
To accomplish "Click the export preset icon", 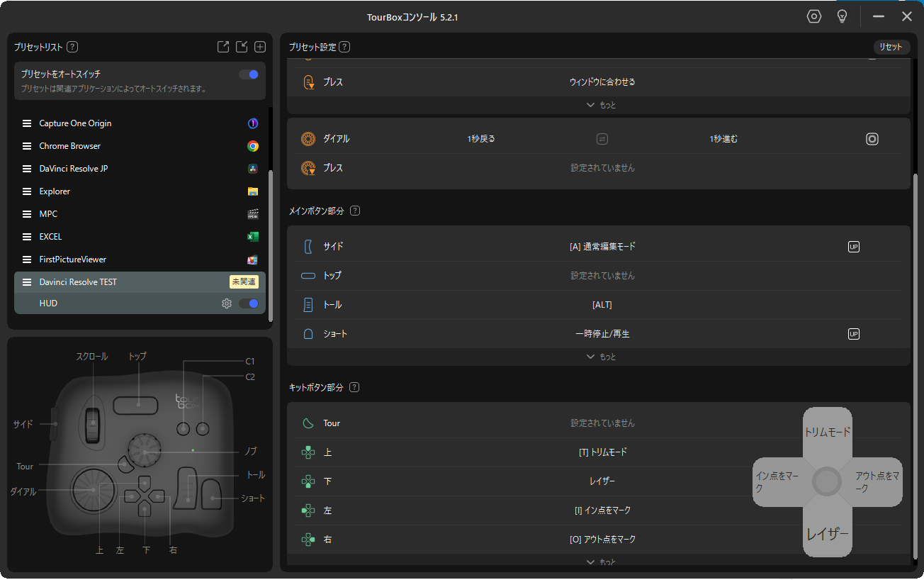I will tap(223, 47).
